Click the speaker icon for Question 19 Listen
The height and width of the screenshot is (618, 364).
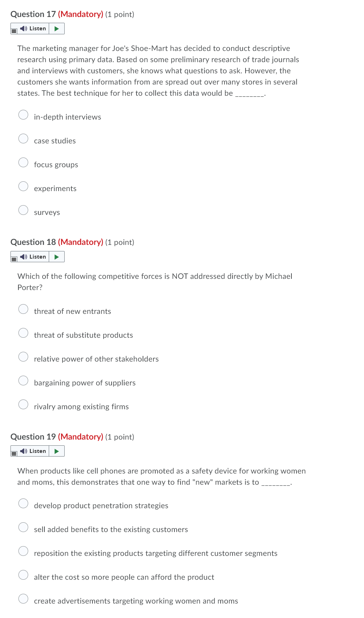pyautogui.click(x=23, y=451)
